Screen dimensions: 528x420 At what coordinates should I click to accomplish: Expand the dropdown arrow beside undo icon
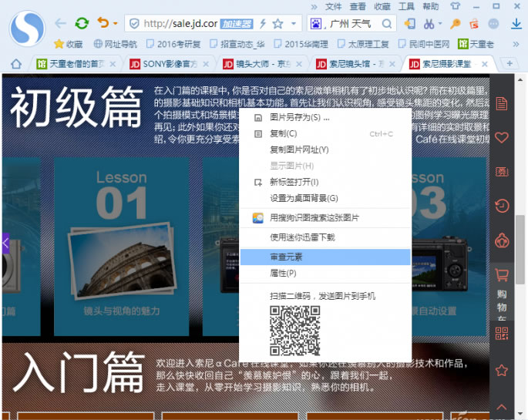[115, 24]
